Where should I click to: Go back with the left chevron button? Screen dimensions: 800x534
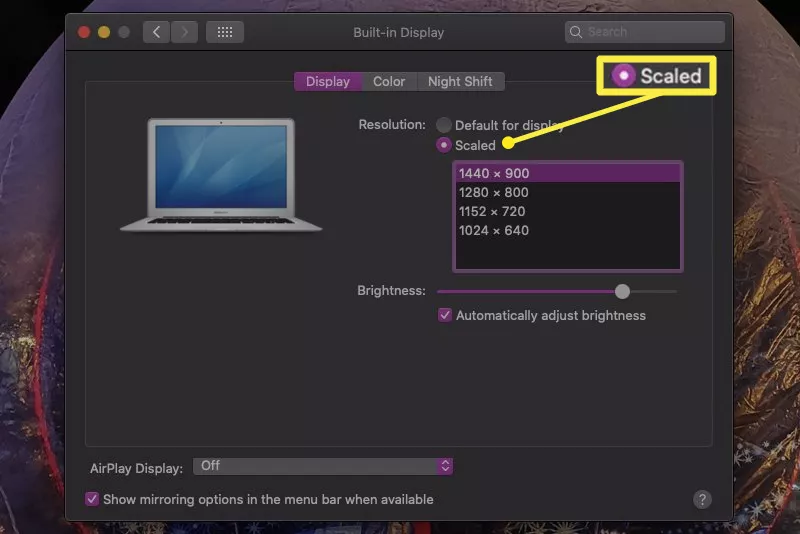tap(156, 33)
